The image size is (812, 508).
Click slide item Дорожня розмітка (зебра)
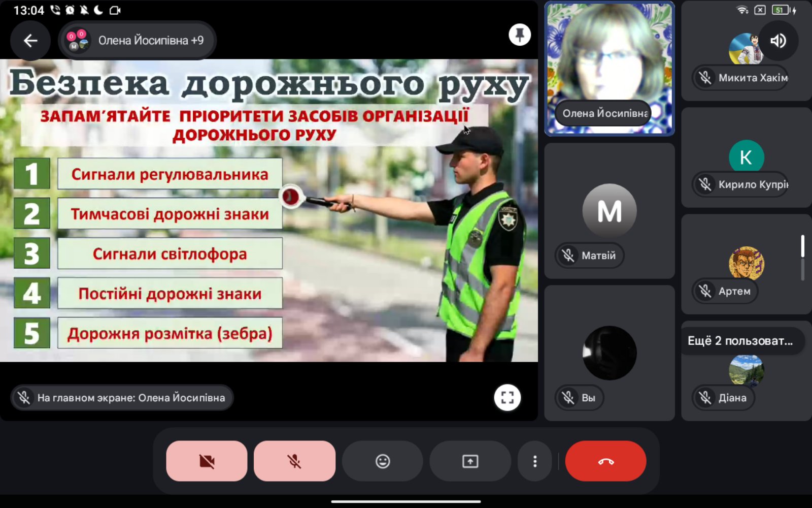point(170,333)
